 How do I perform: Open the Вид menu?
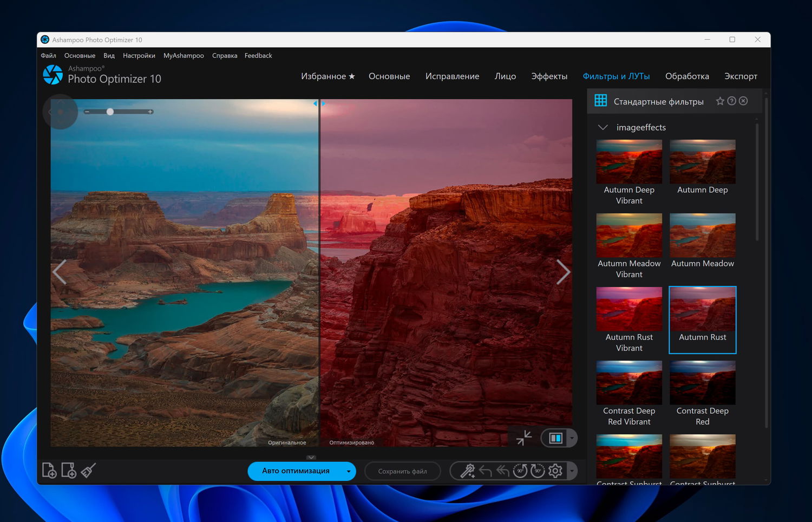(x=109, y=56)
